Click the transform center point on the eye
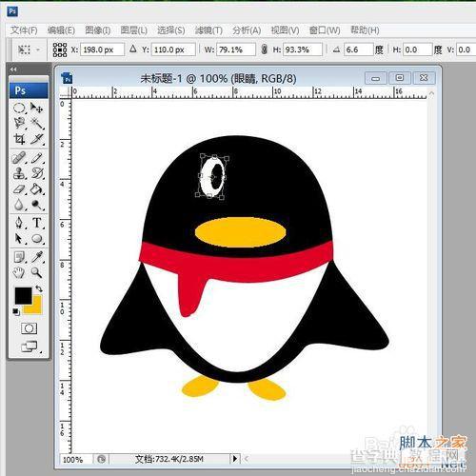Image resolution: width=476 pixels, height=476 pixels. pos(213,176)
